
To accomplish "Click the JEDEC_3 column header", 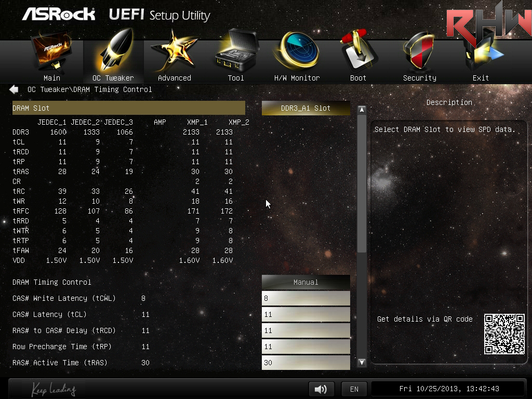I will point(118,122).
